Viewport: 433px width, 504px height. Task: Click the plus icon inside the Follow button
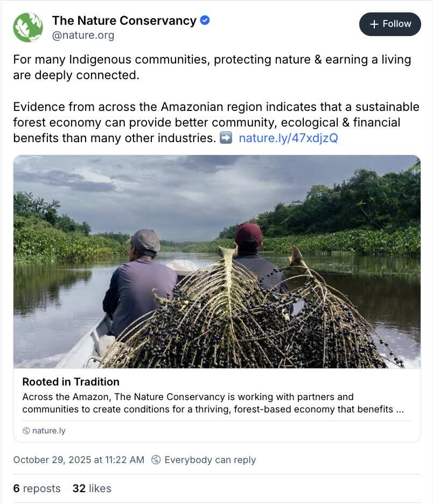(x=373, y=24)
